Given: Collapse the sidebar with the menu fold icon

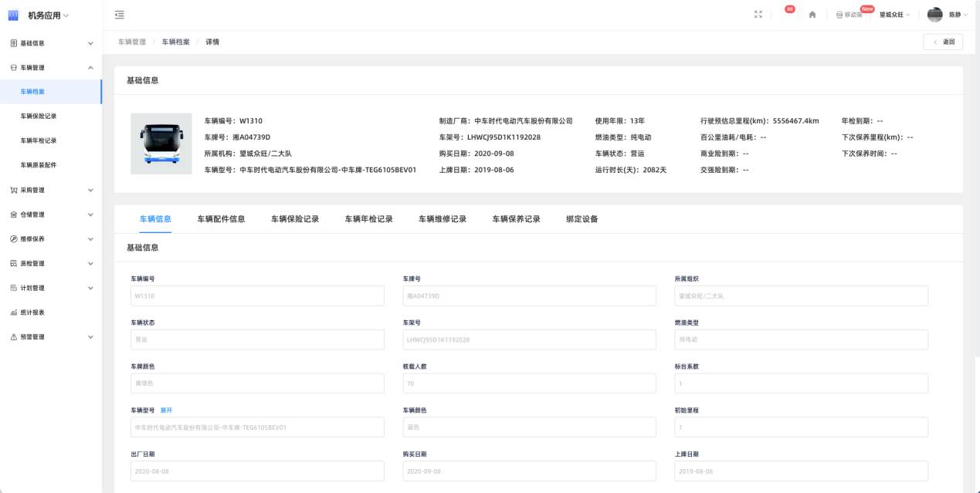Looking at the screenshot, I should pos(119,15).
